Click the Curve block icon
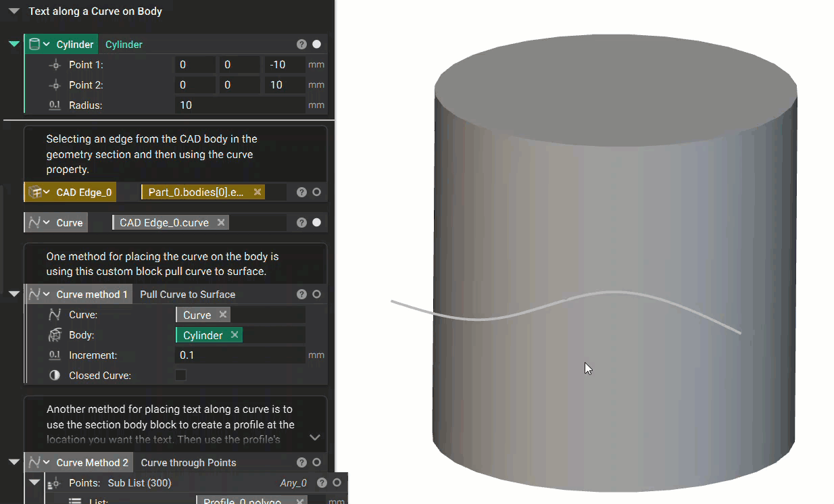This screenshot has height=504, width=834. point(34,222)
